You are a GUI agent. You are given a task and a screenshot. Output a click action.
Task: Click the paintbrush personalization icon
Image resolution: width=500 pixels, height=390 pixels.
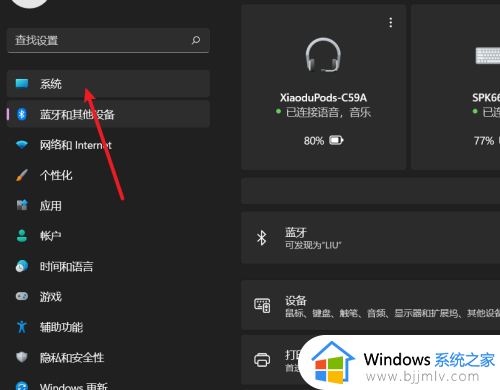22,175
